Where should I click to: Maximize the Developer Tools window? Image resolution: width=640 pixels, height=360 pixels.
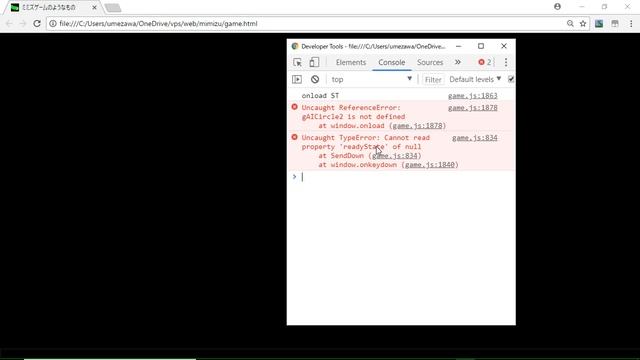pyautogui.click(x=481, y=46)
